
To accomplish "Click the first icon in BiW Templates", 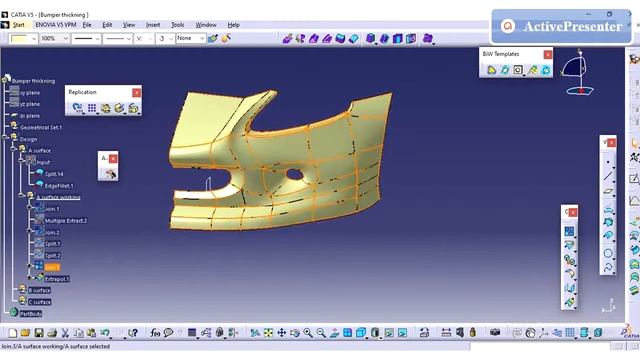I will click(492, 70).
